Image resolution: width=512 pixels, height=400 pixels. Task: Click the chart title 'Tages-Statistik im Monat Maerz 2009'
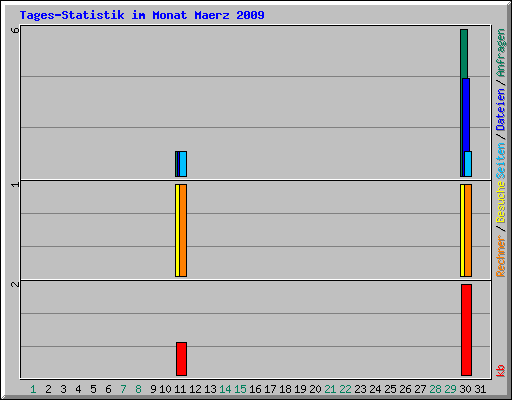(142, 15)
